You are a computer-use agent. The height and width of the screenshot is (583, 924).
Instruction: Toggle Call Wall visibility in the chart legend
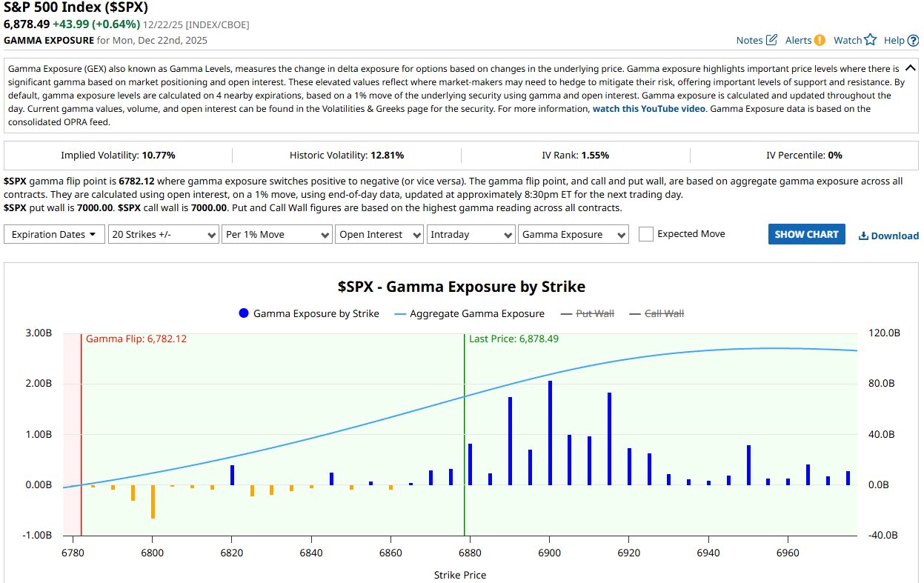pyautogui.click(x=663, y=313)
